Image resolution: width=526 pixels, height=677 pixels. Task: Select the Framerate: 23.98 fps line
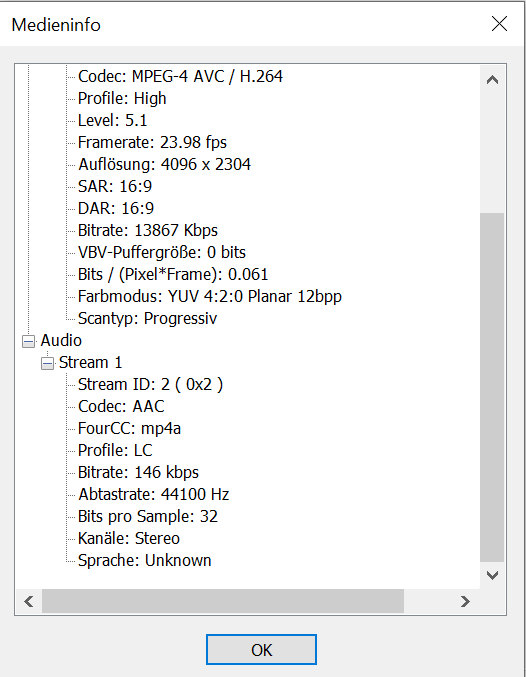pos(152,142)
